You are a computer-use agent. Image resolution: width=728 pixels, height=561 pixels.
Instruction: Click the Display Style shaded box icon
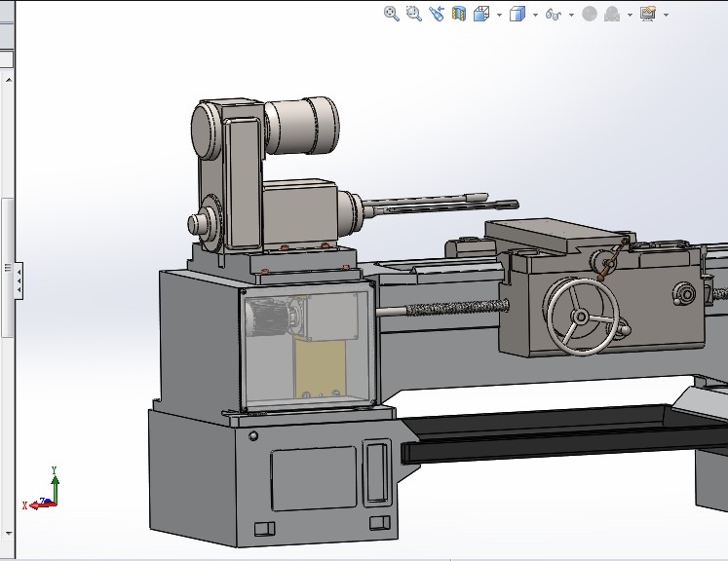(x=517, y=14)
